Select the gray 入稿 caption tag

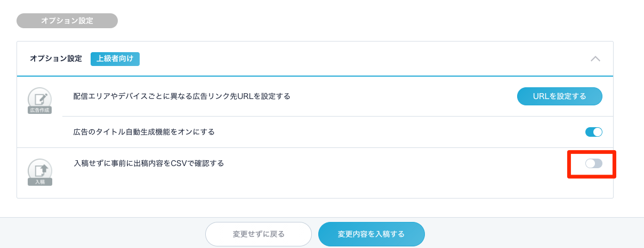40,181
